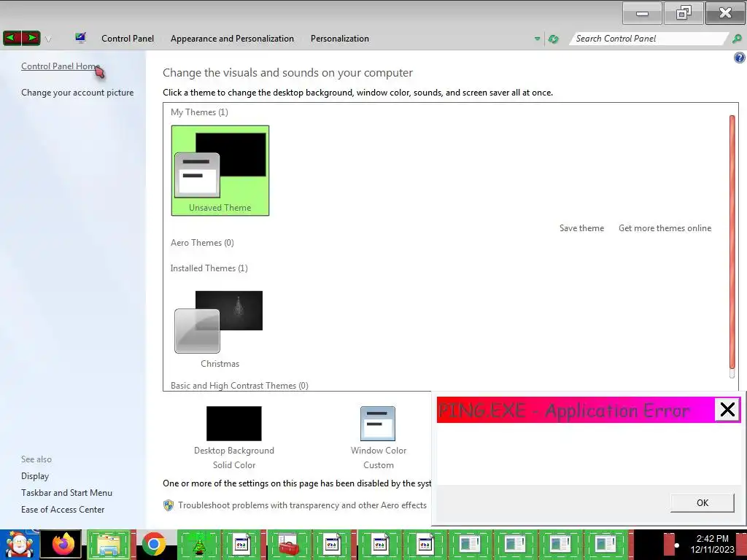Click the shield icon beside Troubleshoot link
The image size is (747, 560).
[169, 505]
